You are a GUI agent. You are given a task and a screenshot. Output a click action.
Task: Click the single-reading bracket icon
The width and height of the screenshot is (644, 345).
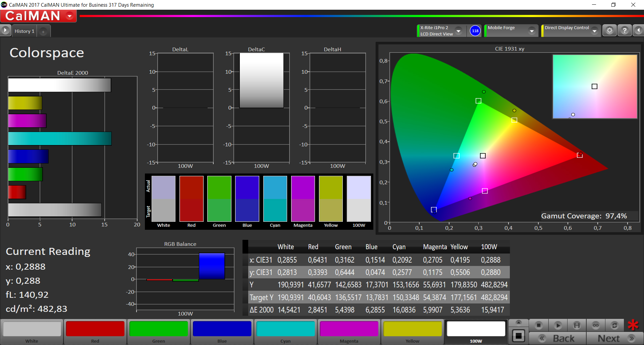pos(577,325)
